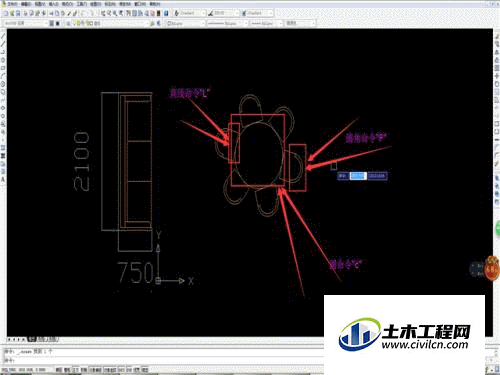The image size is (500, 375).
Task: Toggle Ortho mode in status bar
Action: [75, 370]
